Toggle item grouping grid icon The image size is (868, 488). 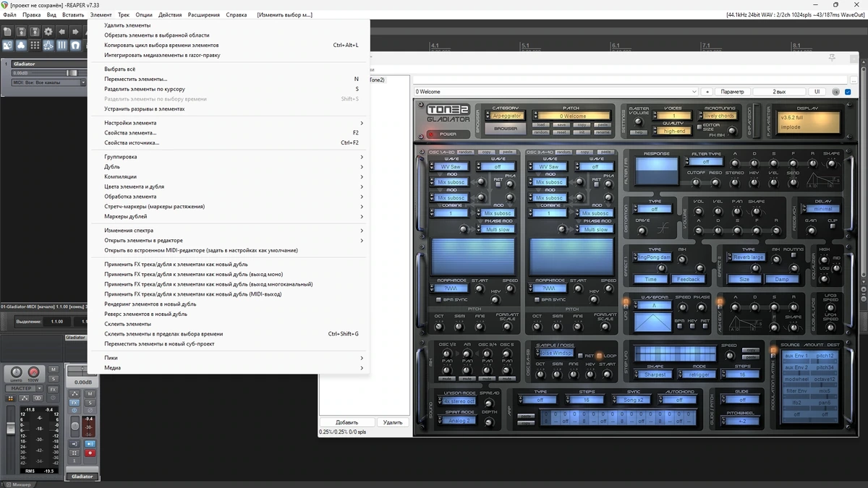click(x=35, y=46)
